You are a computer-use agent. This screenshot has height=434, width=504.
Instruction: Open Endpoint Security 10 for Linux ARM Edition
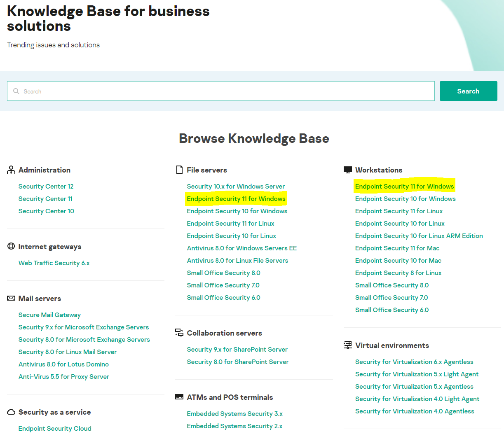tap(419, 236)
